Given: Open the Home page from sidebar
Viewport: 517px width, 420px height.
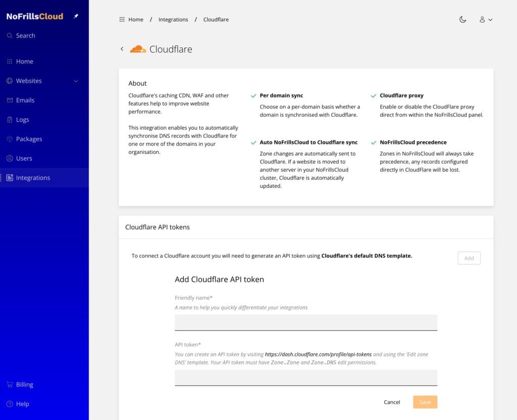Looking at the screenshot, I should coord(24,62).
